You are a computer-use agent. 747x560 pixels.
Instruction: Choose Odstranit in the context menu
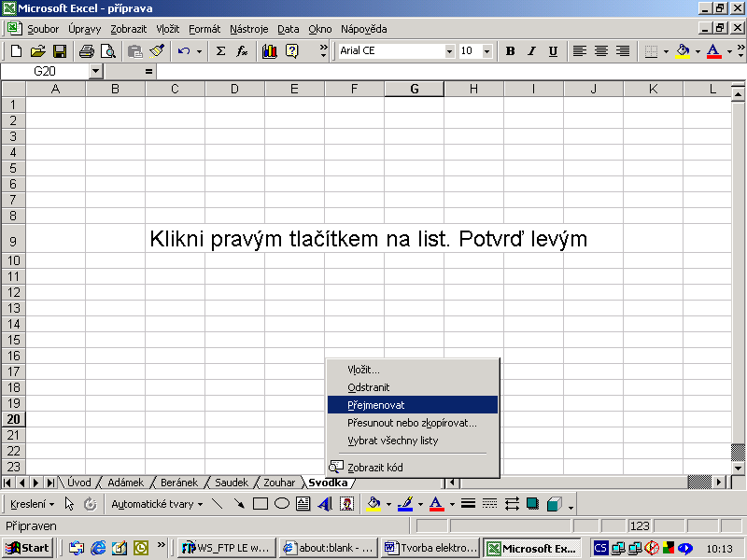(x=413, y=387)
